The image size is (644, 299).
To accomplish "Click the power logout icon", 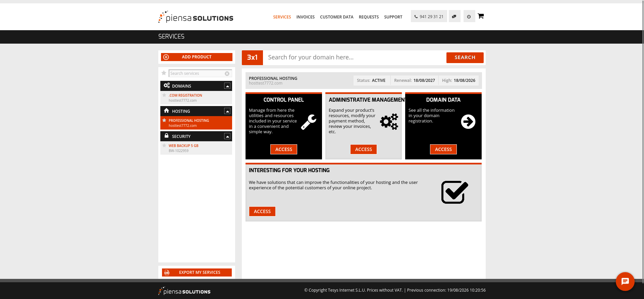I will 469,16.
